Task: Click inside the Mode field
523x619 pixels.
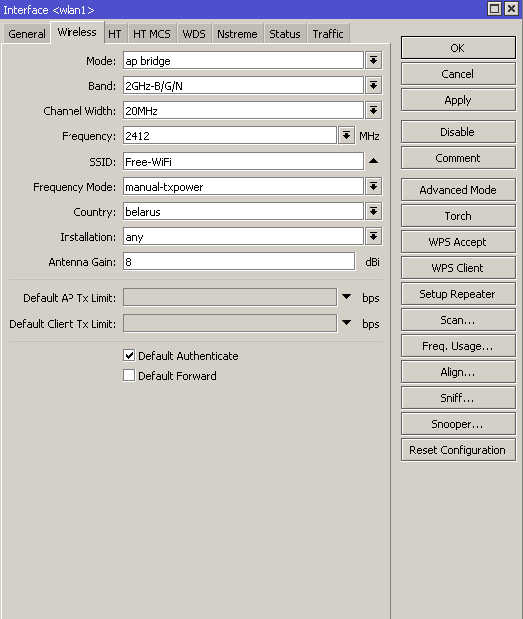Action: coord(243,61)
